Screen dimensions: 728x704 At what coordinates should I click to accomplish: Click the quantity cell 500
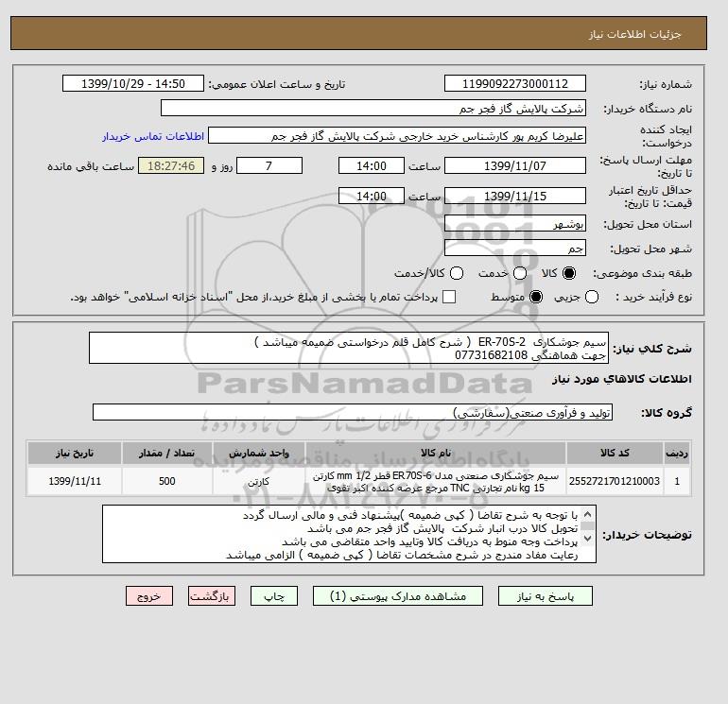coord(167,481)
